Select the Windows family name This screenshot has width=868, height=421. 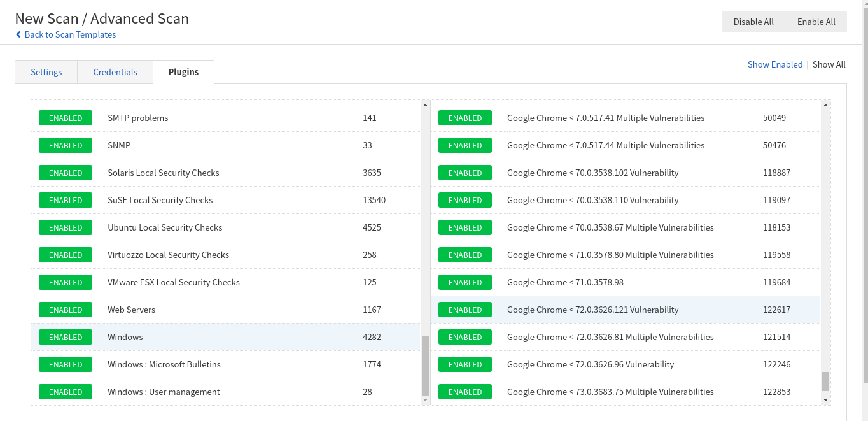[x=125, y=337]
